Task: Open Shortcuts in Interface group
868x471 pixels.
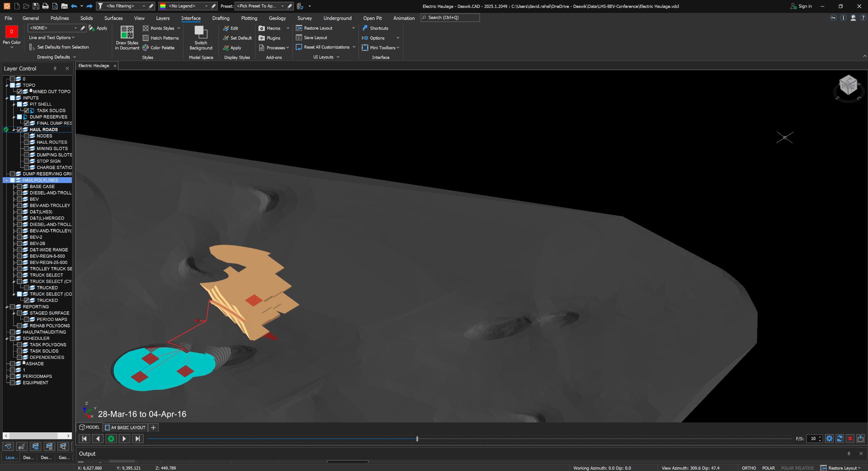Action: tap(375, 28)
